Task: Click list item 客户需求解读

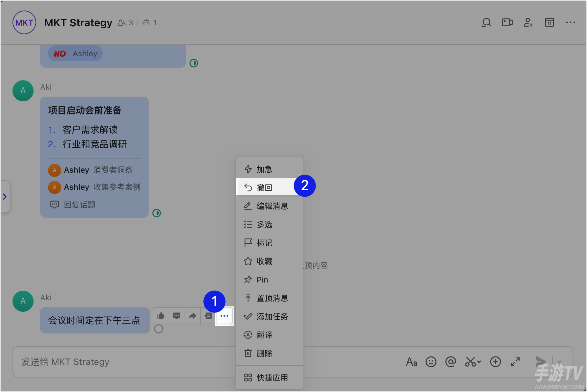Action: 90,130
